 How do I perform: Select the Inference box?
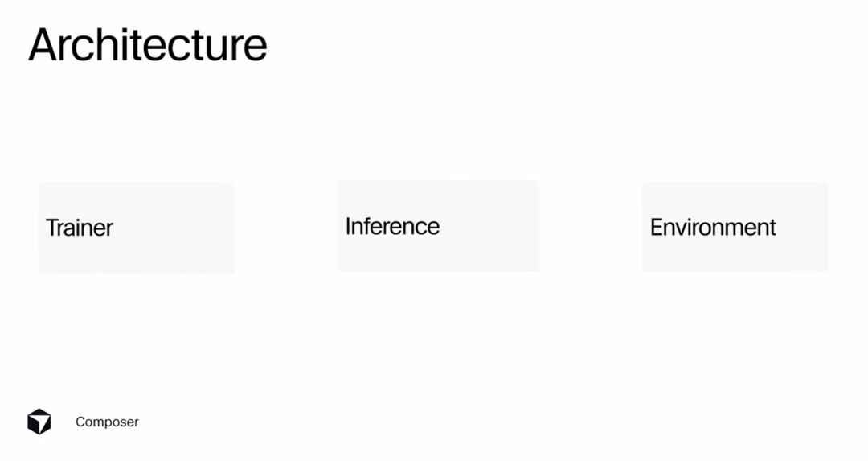[x=437, y=226]
